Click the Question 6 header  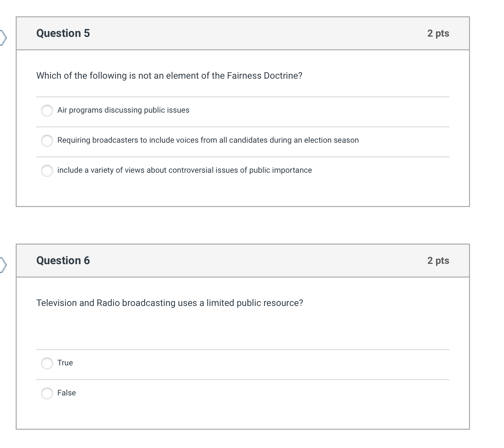point(63,261)
